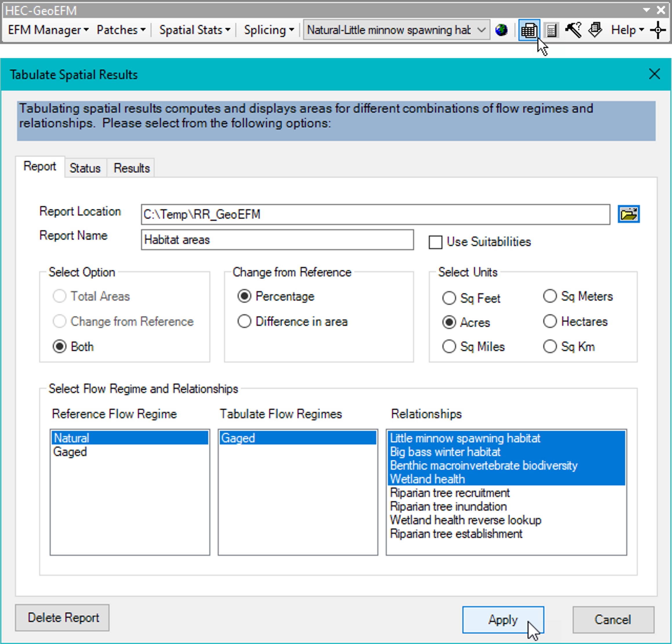This screenshot has height=644, width=672.
Task: Enable the Use Suitabilities checkbox
Action: (x=435, y=242)
